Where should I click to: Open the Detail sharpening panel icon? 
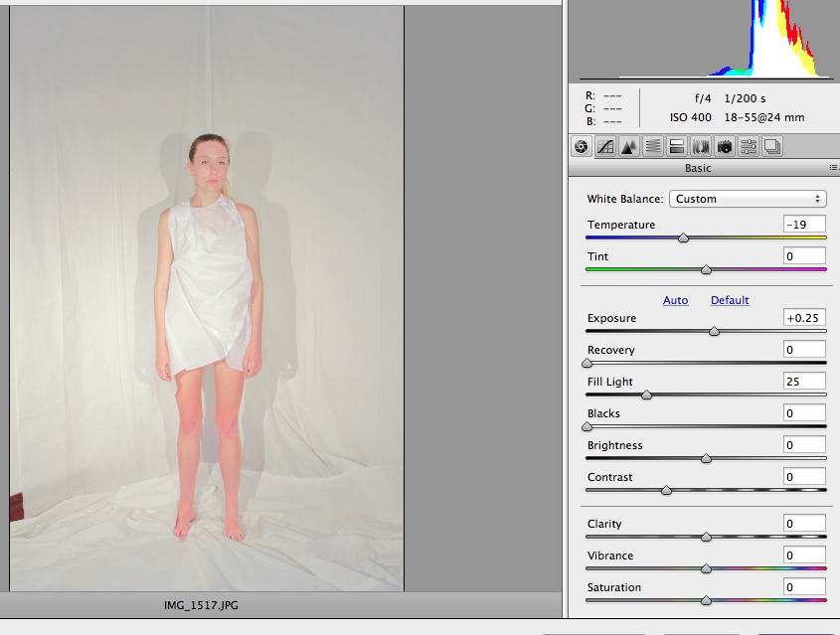[629, 146]
